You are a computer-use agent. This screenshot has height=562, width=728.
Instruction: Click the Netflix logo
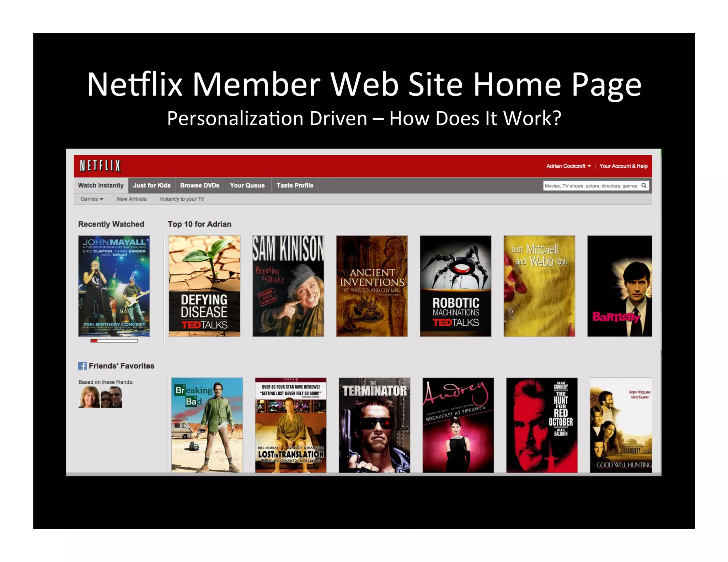100,166
